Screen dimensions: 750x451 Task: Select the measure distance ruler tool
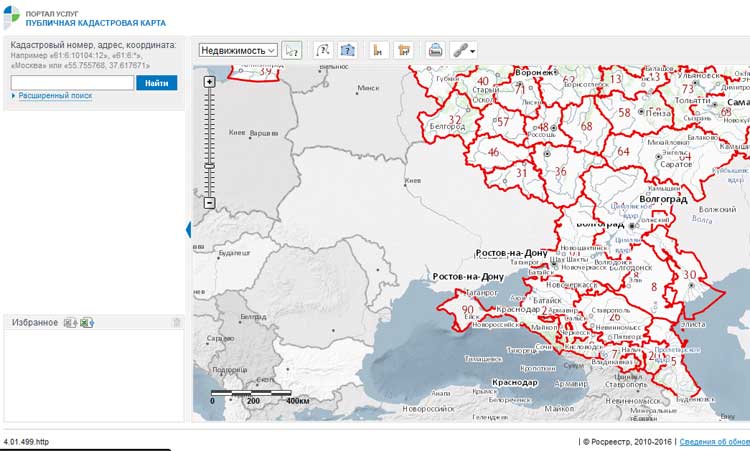(x=378, y=50)
